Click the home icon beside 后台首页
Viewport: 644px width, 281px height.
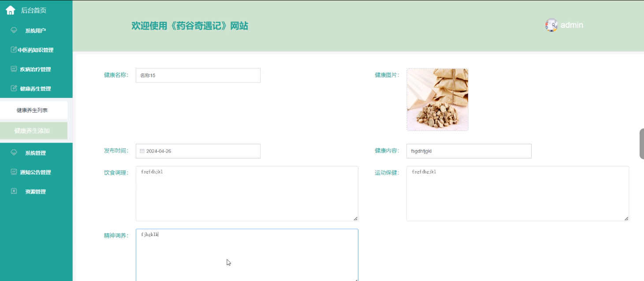(11, 10)
